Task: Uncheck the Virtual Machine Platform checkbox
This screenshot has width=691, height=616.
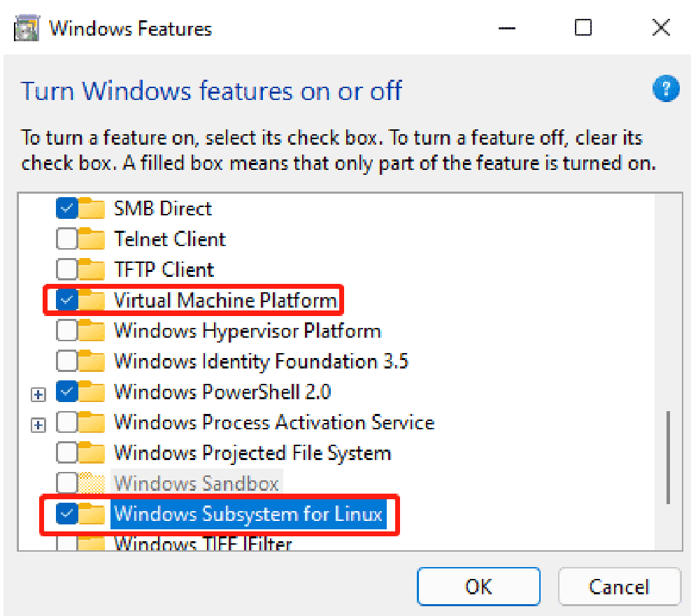Action: 67,301
